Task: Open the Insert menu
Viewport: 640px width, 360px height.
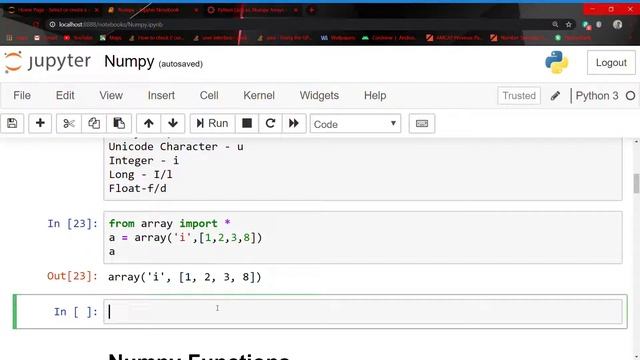Action: pyautogui.click(x=161, y=96)
